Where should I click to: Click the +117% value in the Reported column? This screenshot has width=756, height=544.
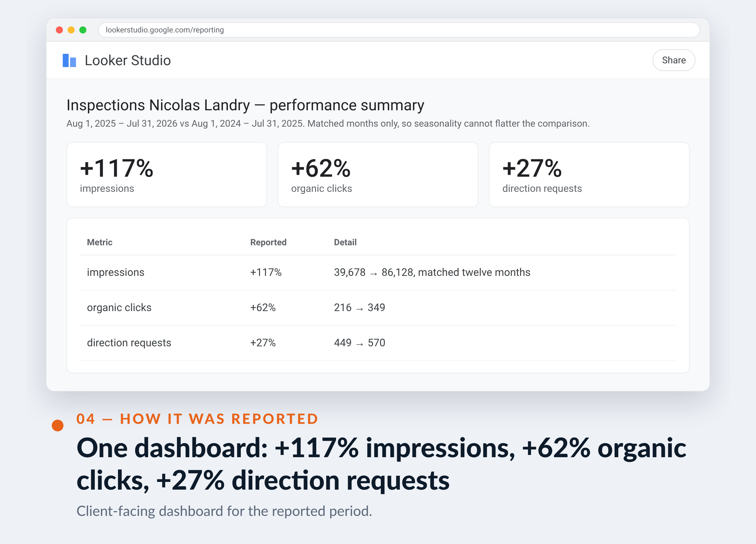point(266,272)
